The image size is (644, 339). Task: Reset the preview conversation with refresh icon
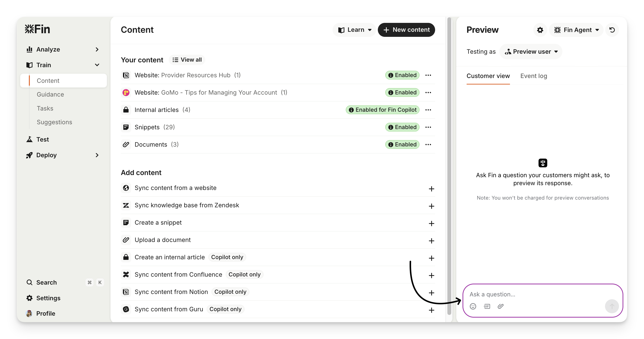tap(612, 30)
